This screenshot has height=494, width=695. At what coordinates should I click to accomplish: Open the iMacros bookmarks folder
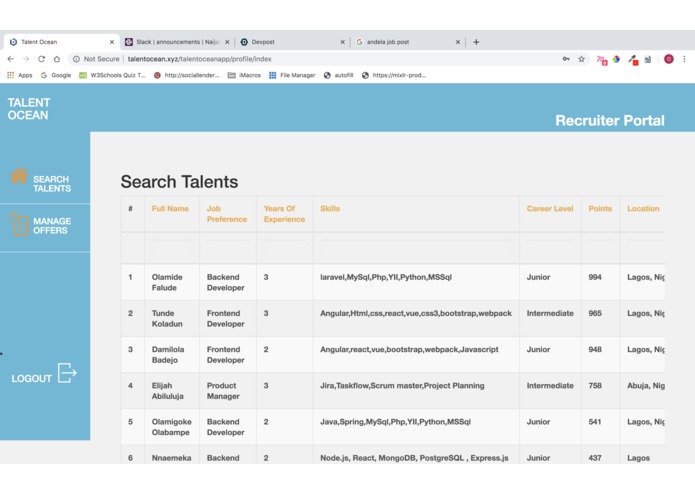click(244, 75)
